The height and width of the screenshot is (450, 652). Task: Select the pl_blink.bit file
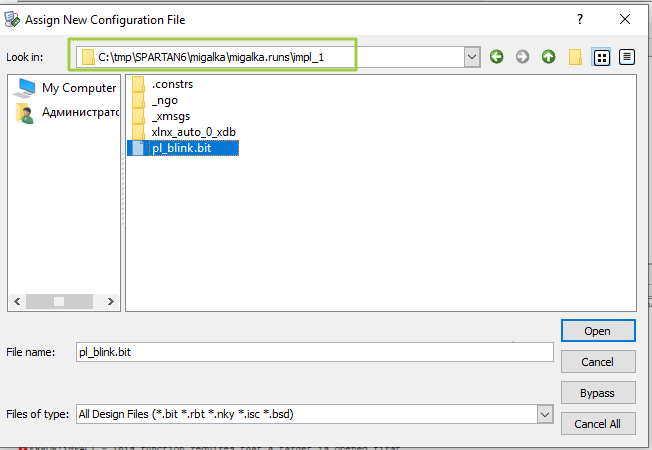[x=183, y=148]
